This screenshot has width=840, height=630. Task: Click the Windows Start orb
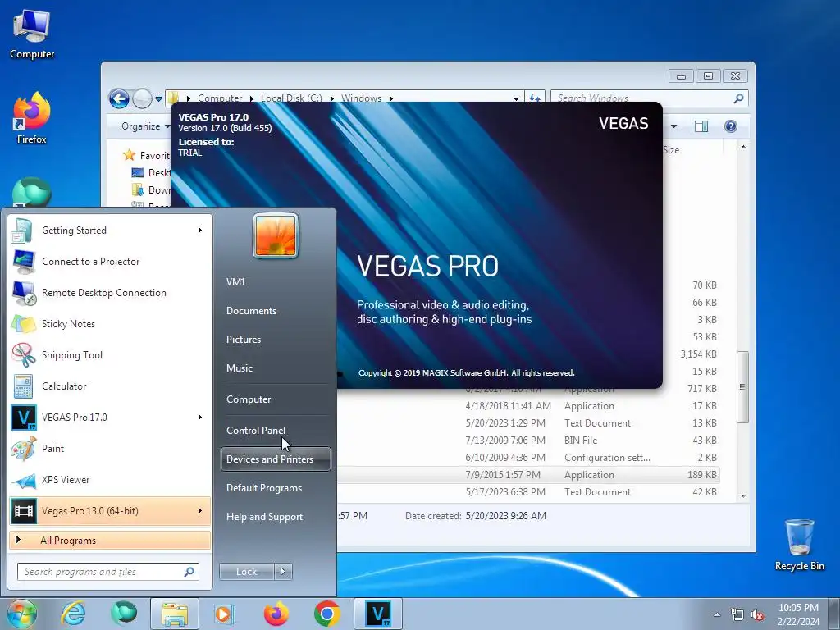(x=22, y=614)
